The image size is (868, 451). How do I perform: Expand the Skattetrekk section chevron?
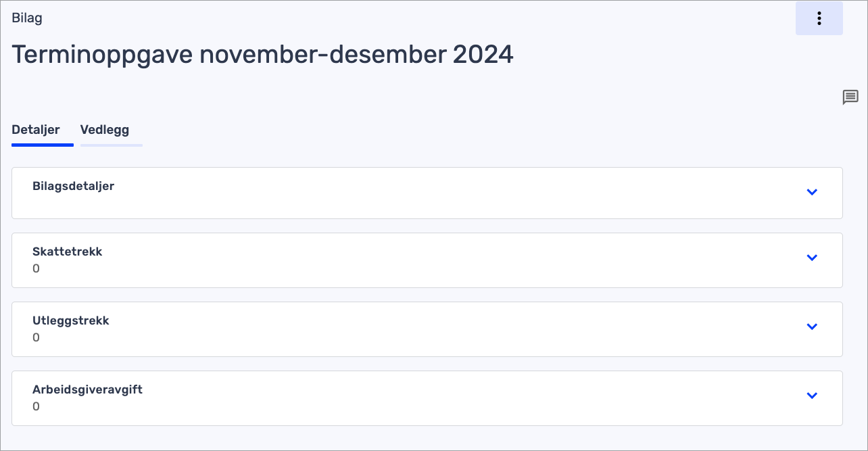pyautogui.click(x=812, y=258)
